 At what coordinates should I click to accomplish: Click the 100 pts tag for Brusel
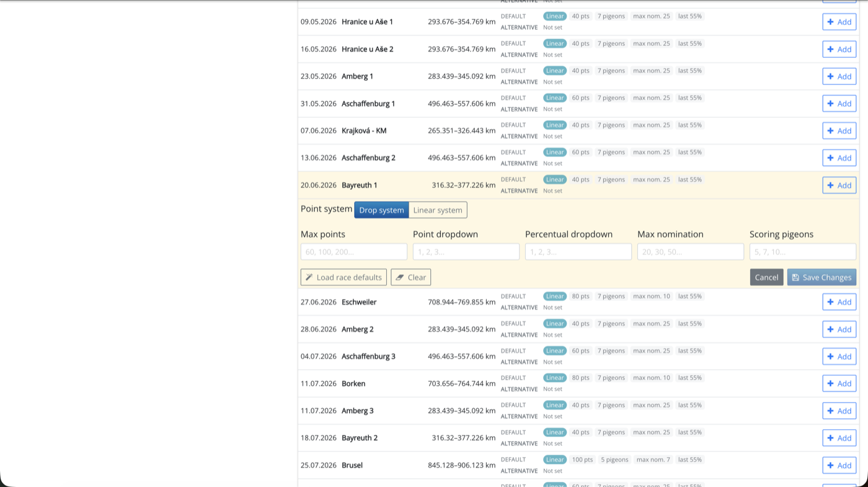(x=582, y=460)
